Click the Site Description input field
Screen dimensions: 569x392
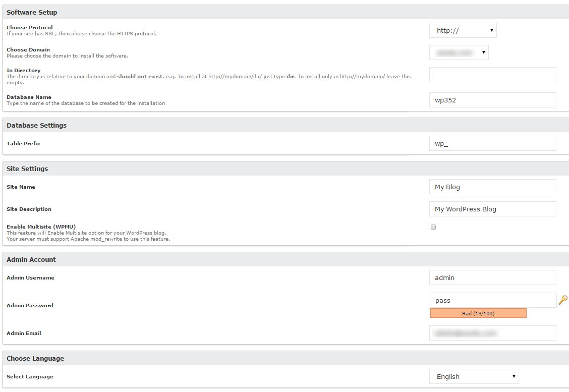tap(492, 209)
